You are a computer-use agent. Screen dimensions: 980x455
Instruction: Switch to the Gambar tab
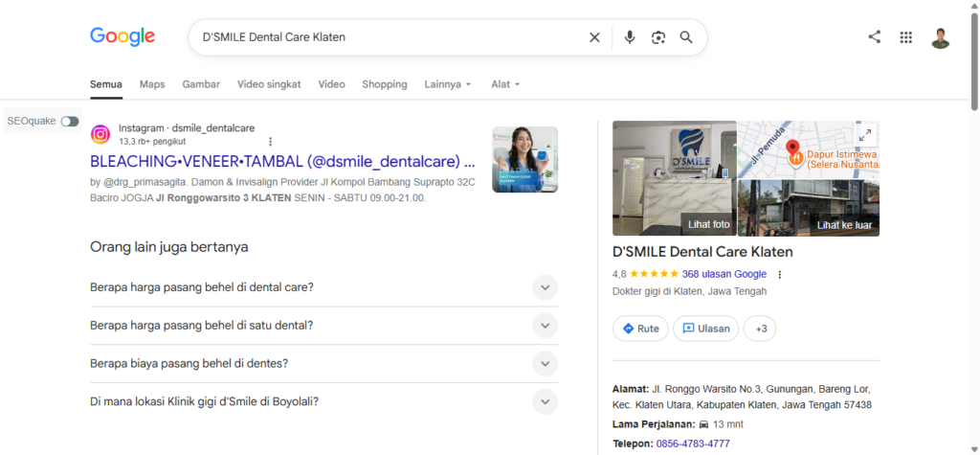click(x=201, y=84)
